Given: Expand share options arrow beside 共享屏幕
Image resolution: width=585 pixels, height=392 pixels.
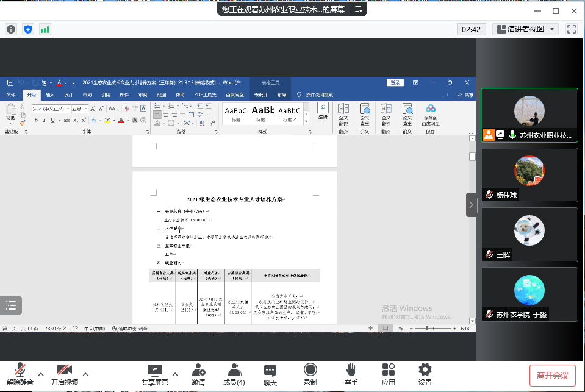Looking at the screenshot, I should [x=175, y=374].
